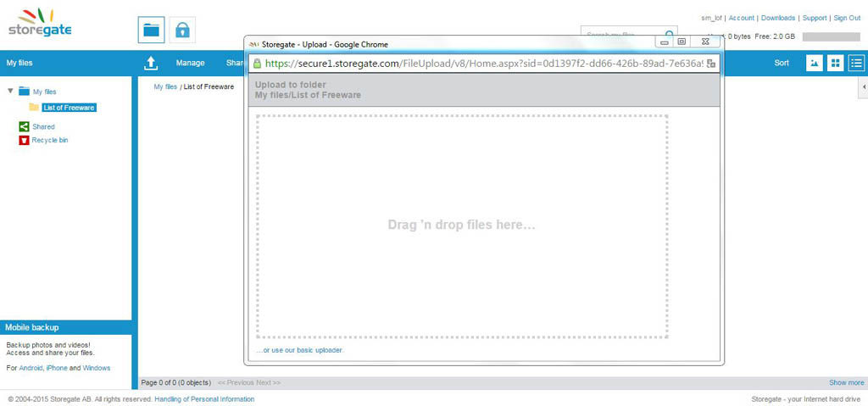The image size is (868, 406).
Task: Click the upload popup URL address bar
Action: (484, 63)
